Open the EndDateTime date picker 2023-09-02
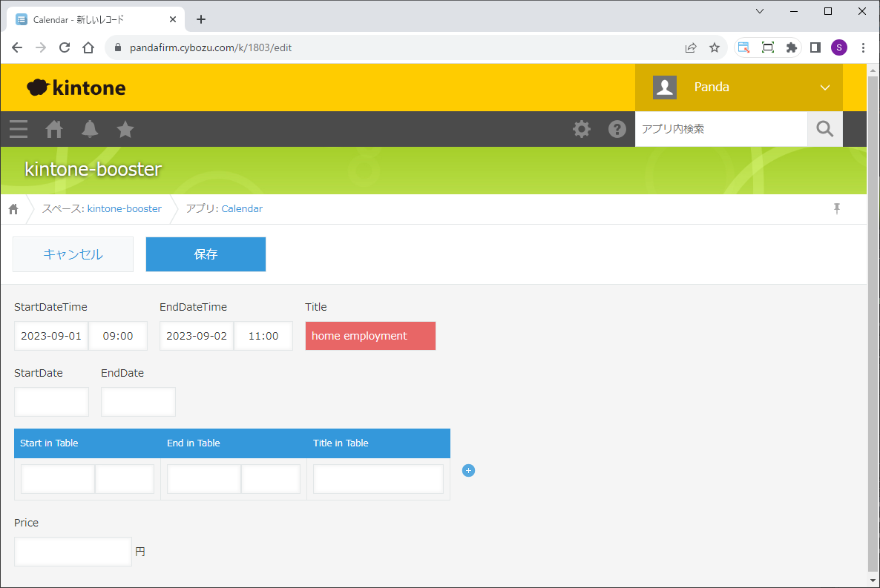The image size is (880, 588). coord(197,336)
